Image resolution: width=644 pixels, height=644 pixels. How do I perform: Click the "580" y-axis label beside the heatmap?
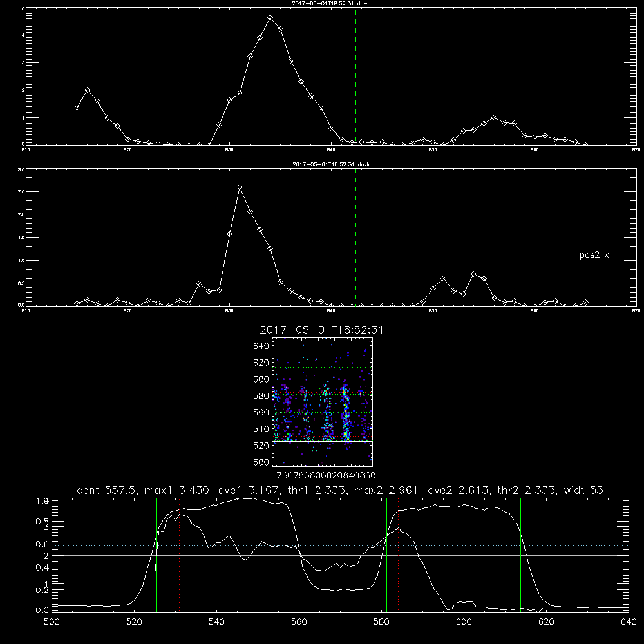pyautogui.click(x=261, y=396)
